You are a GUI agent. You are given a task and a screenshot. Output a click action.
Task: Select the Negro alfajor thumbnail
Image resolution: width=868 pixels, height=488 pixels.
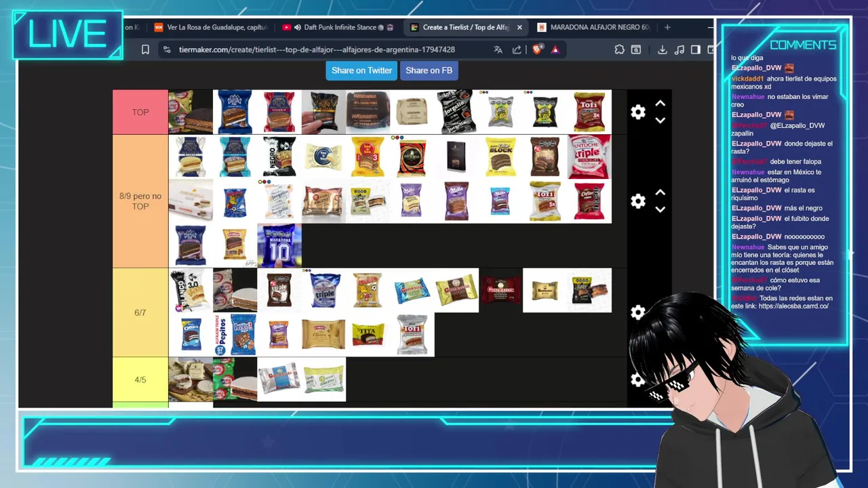pyautogui.click(x=279, y=157)
